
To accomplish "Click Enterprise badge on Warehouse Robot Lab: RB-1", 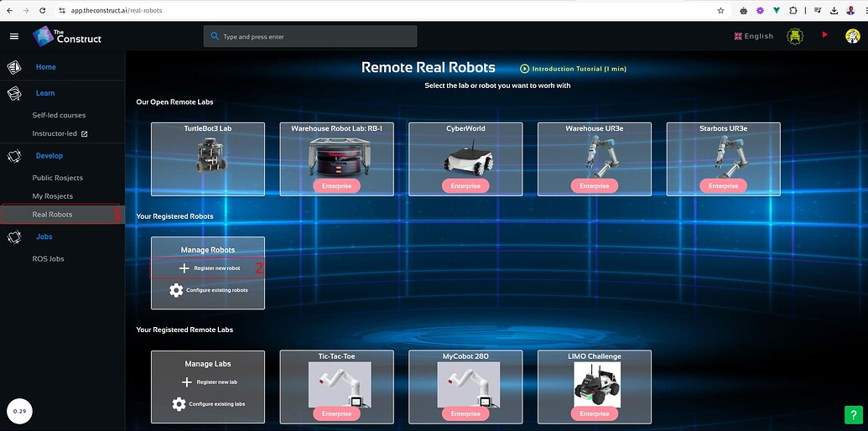I will pos(336,186).
